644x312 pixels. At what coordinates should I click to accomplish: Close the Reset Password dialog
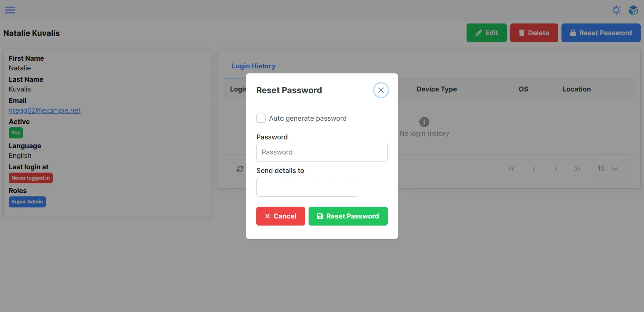pyautogui.click(x=381, y=90)
